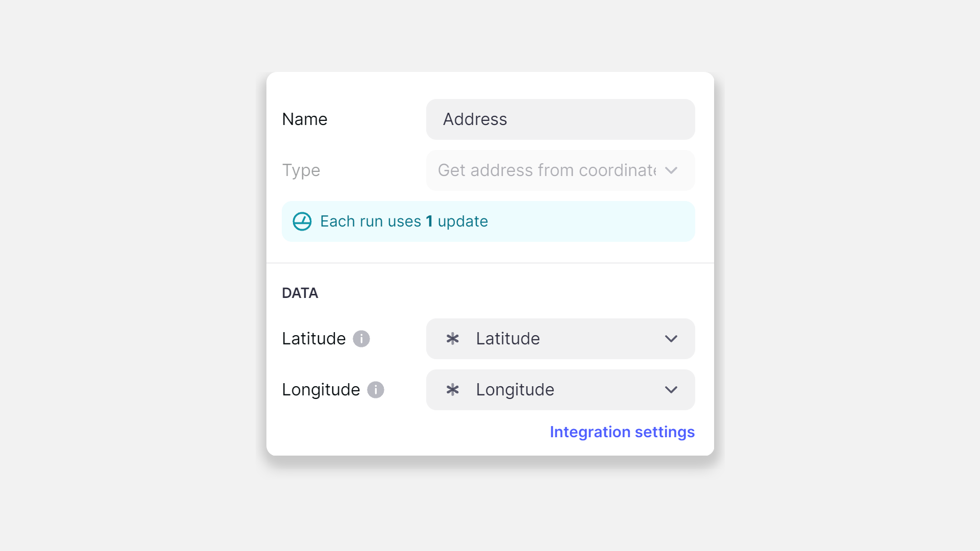Open the Type dropdown showing Get address from coordinates
980x551 pixels.
(x=546, y=170)
